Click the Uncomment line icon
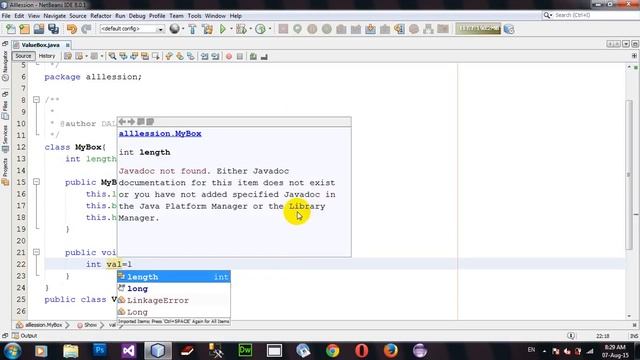Viewport: 640px width, 360px height. click(264, 56)
